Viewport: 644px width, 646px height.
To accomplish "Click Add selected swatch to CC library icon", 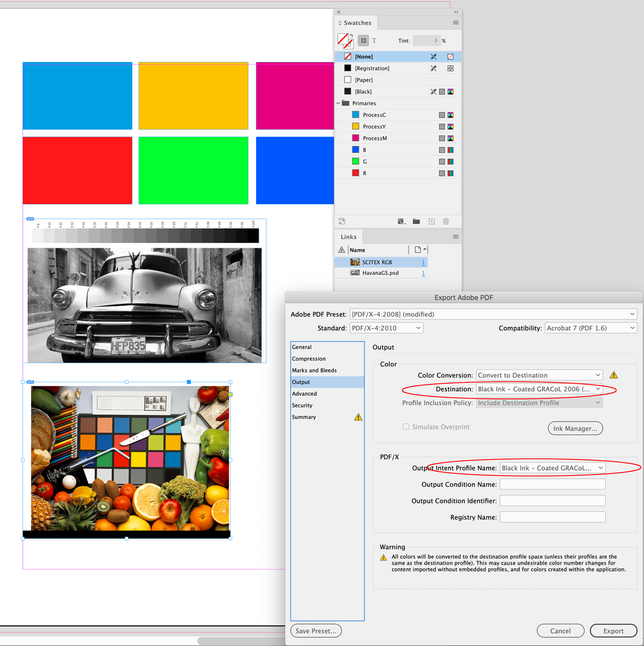I will 341,221.
